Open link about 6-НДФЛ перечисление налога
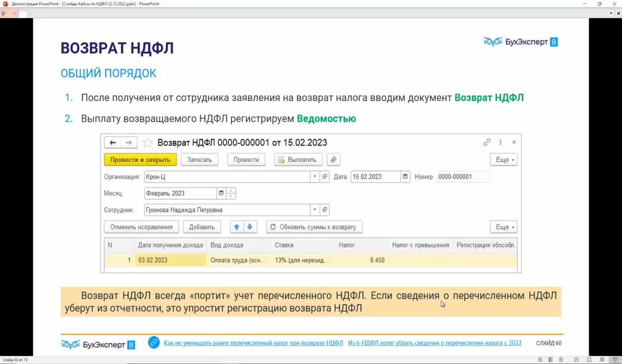 (434, 343)
